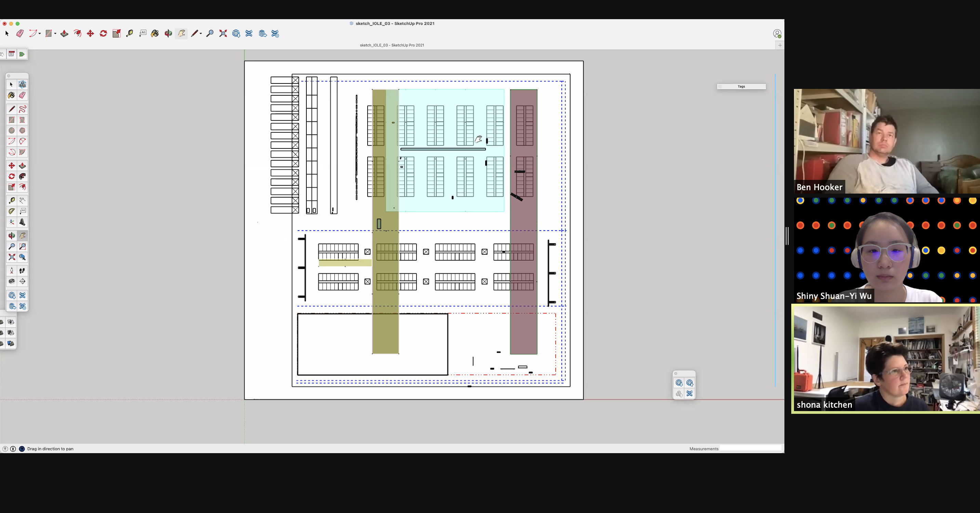Click the signed-in user account icon
Viewport: 980px width, 513px height.
pos(777,34)
